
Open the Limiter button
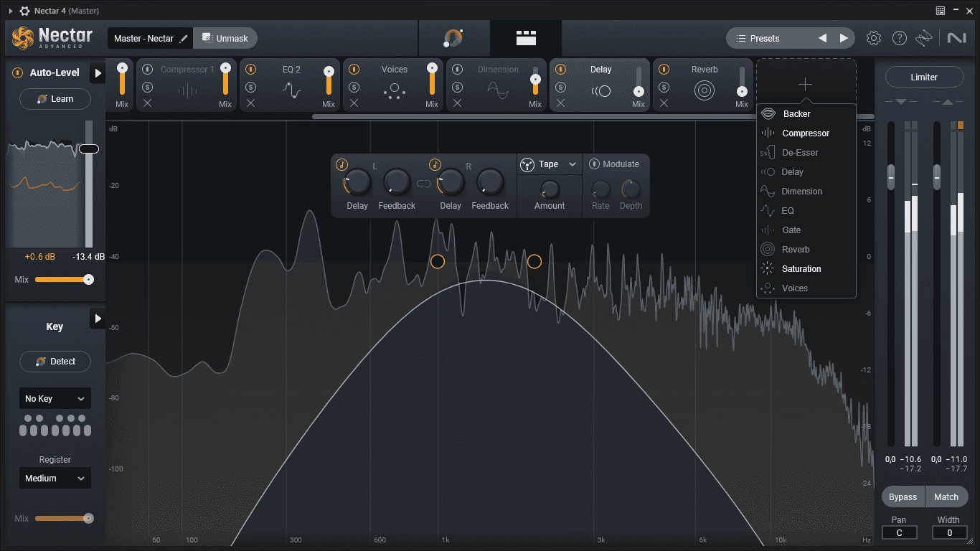pyautogui.click(x=924, y=77)
